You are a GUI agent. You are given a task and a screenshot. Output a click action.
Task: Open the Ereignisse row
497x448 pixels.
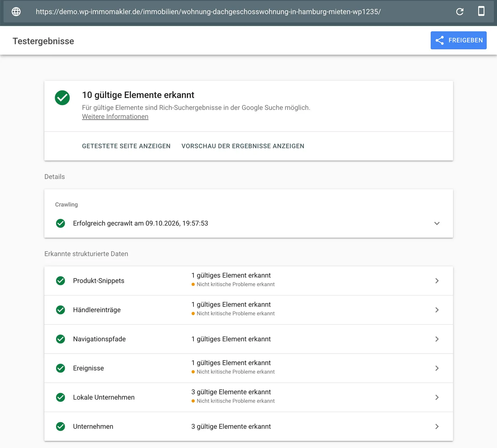(x=248, y=368)
